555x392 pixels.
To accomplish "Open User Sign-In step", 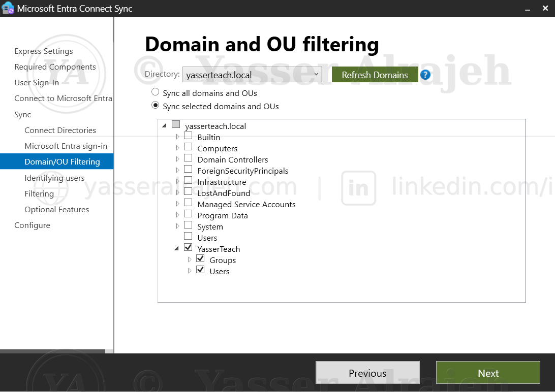I will (x=37, y=83).
